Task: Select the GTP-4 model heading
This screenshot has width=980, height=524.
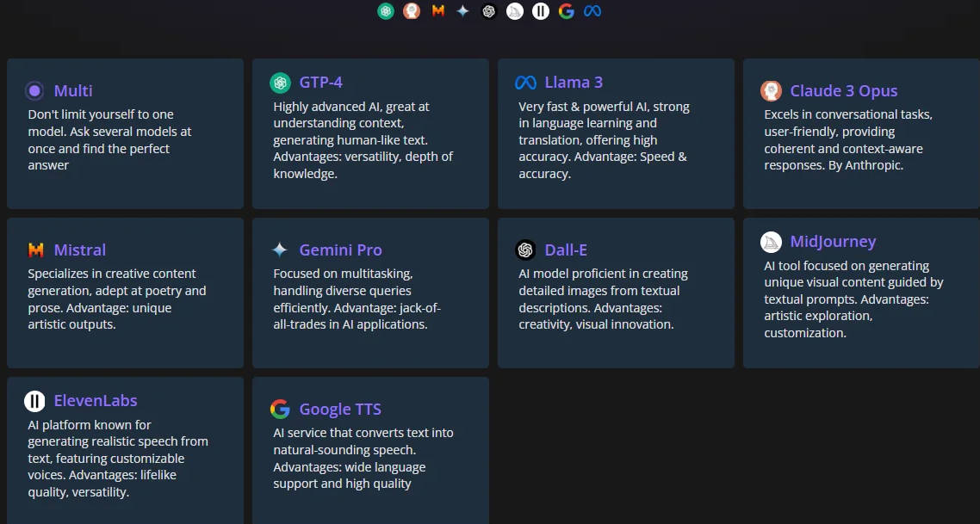Action: pyautogui.click(x=320, y=83)
